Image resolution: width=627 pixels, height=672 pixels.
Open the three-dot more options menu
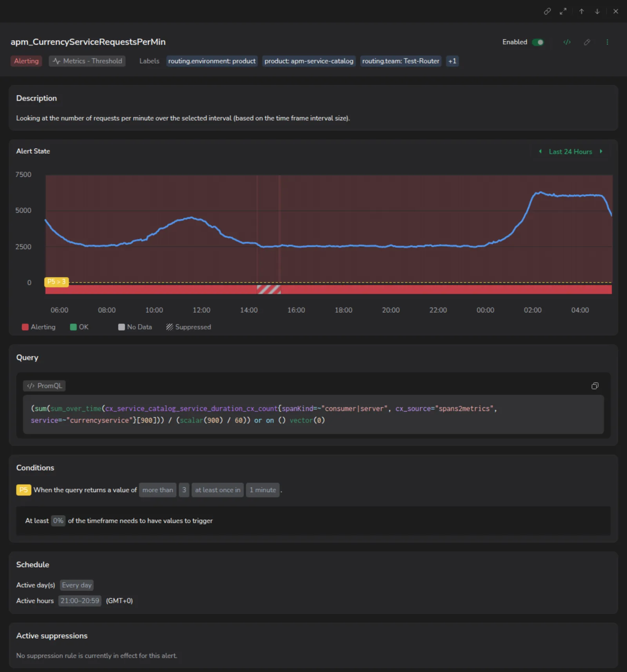tap(607, 42)
